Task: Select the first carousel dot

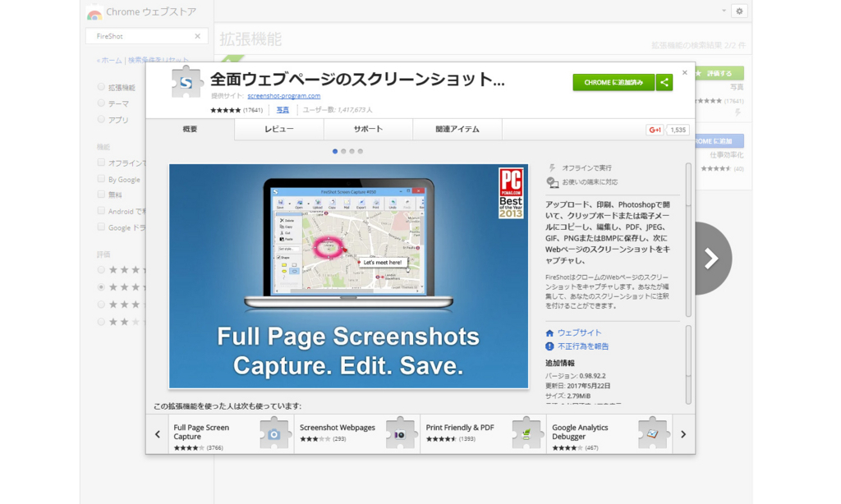Action: (x=335, y=151)
